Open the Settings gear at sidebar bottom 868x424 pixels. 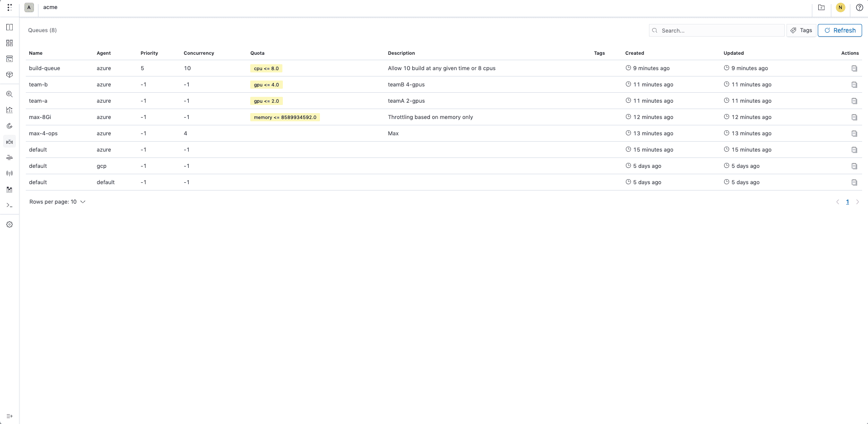[10, 224]
